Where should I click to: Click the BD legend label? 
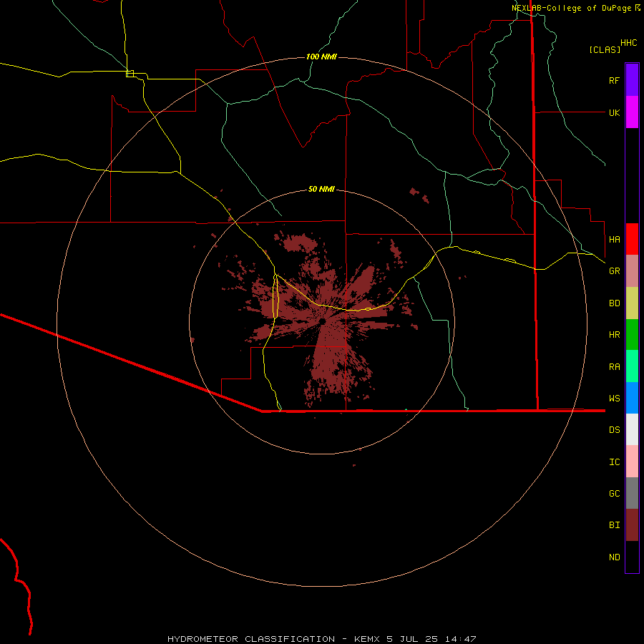614,303
